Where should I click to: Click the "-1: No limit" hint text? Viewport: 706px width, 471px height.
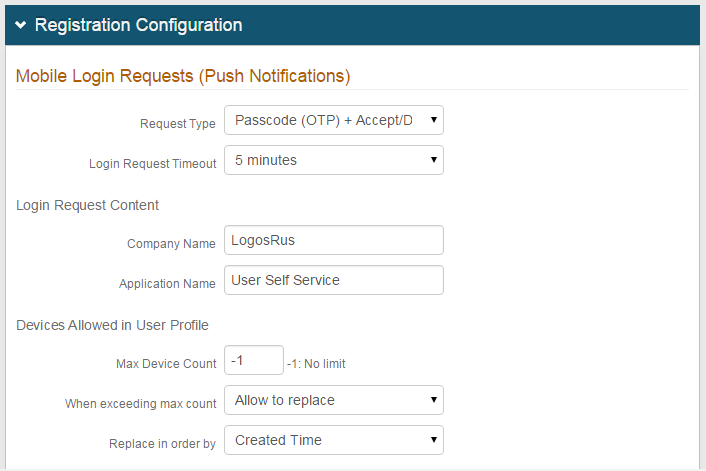pos(316,364)
